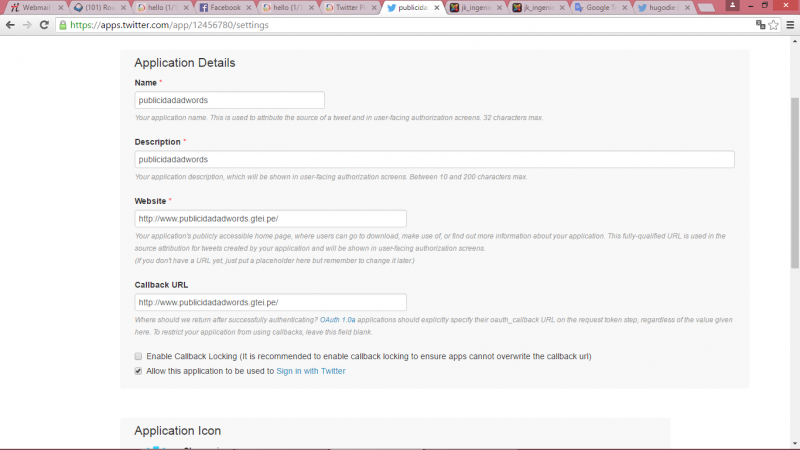
Task: Click the Callback URL field
Action: [x=270, y=302]
